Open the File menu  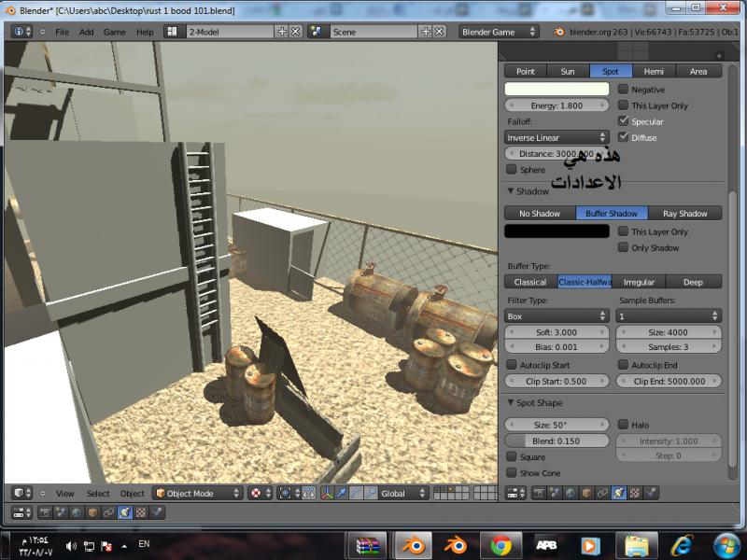tap(62, 32)
